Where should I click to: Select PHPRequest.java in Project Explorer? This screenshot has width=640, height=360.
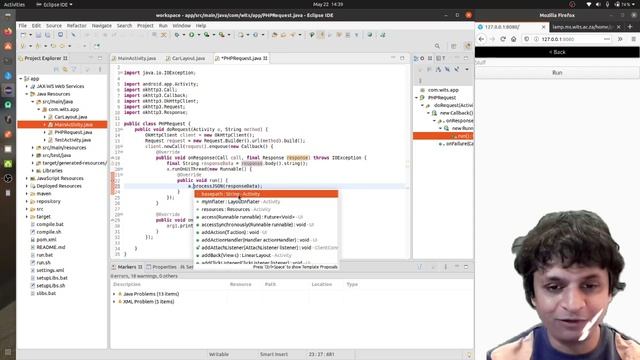pos(73,132)
